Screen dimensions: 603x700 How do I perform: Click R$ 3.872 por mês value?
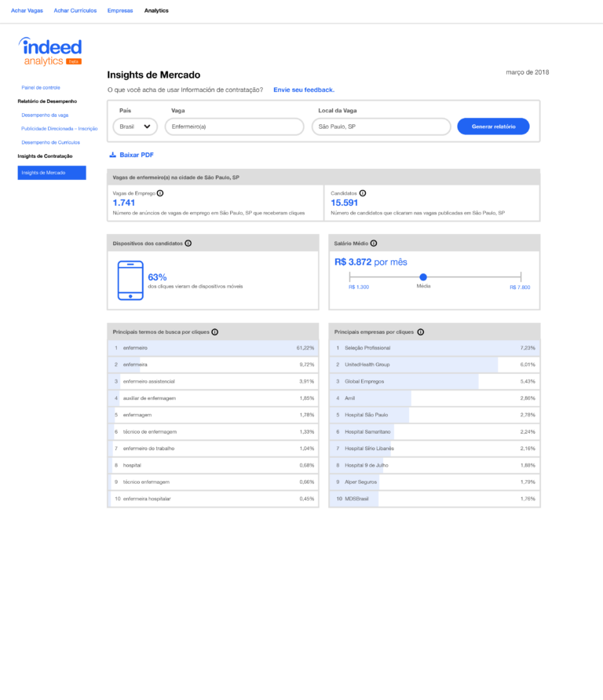(x=371, y=262)
